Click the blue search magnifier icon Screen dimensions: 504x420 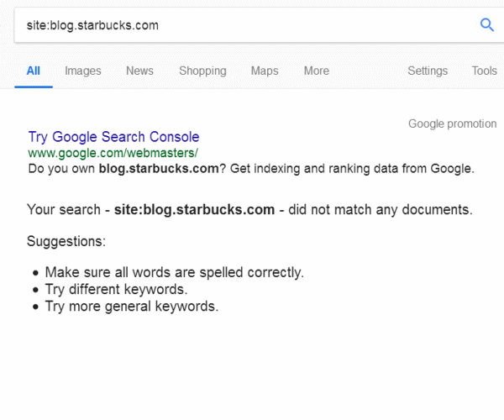tap(486, 25)
